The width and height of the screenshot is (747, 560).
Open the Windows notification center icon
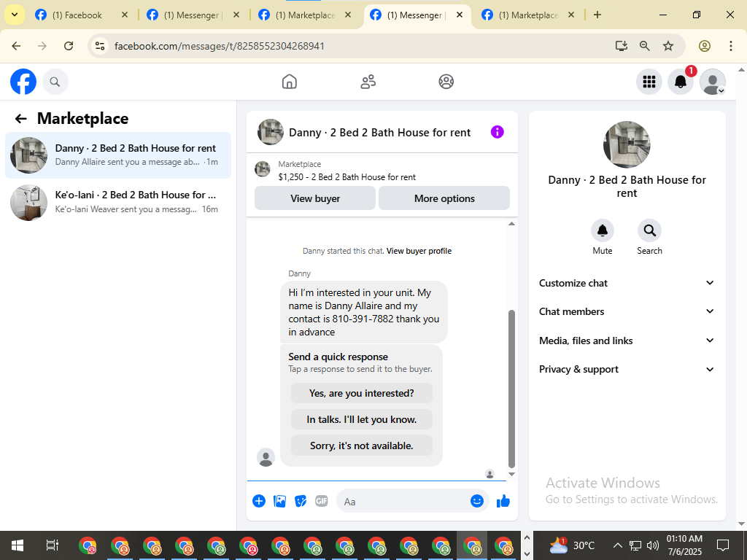point(723,545)
